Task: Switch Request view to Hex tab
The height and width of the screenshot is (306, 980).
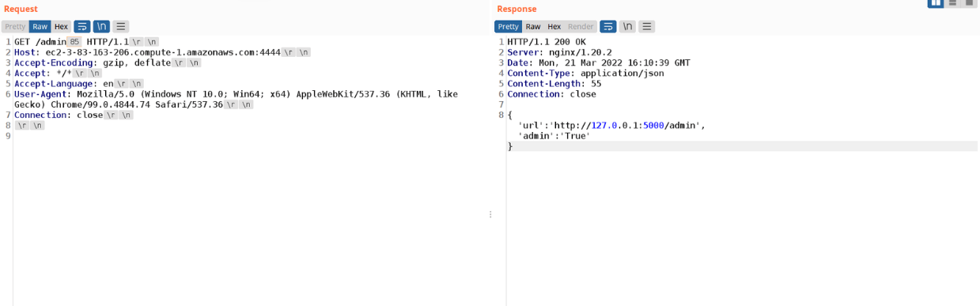Action: coord(61,26)
